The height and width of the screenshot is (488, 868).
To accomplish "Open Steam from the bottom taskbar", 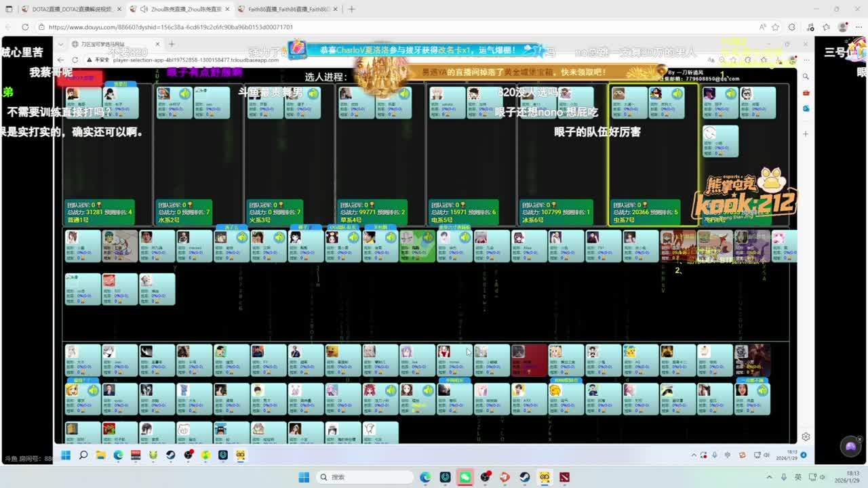I will point(525,477).
